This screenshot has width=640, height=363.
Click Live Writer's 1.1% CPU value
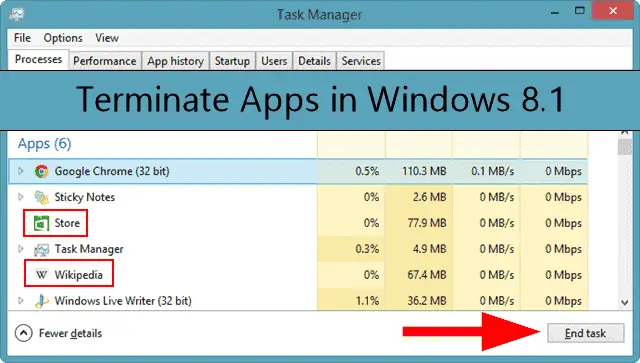pyautogui.click(x=367, y=301)
